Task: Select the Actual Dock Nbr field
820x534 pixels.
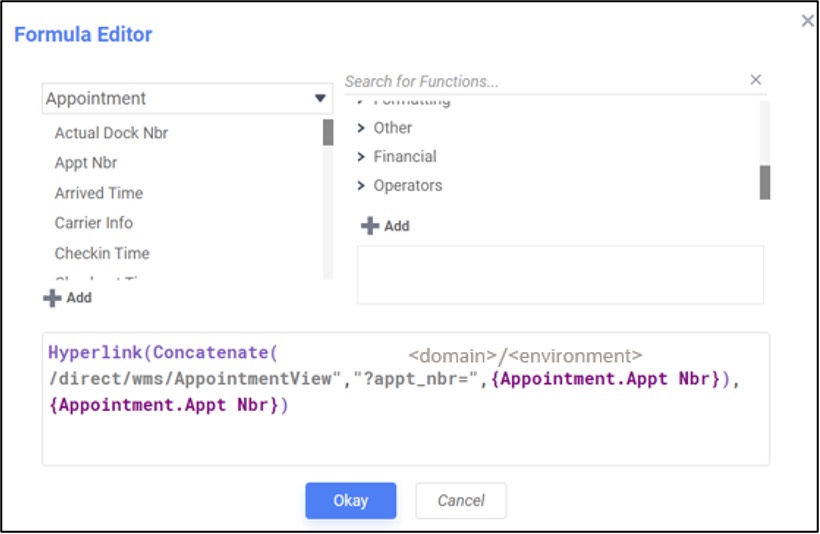Action: pos(111,133)
